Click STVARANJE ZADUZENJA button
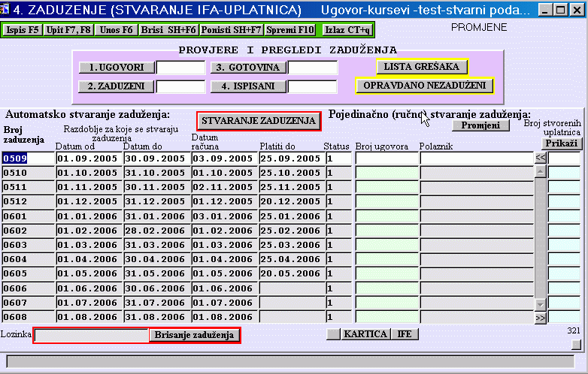 [259, 121]
